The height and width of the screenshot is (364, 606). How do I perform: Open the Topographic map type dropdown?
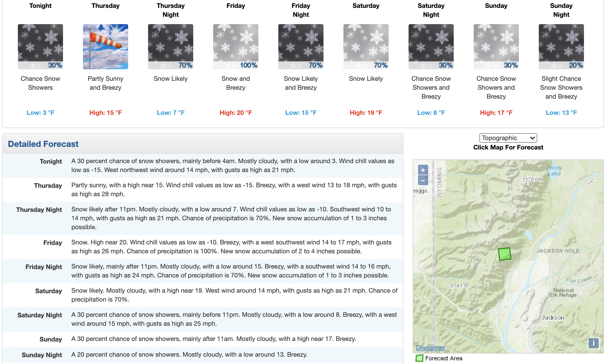[x=508, y=138]
